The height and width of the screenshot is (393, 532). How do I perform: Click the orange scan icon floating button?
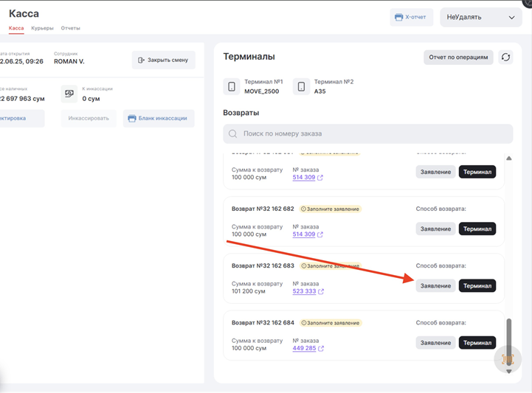pyautogui.click(x=508, y=359)
